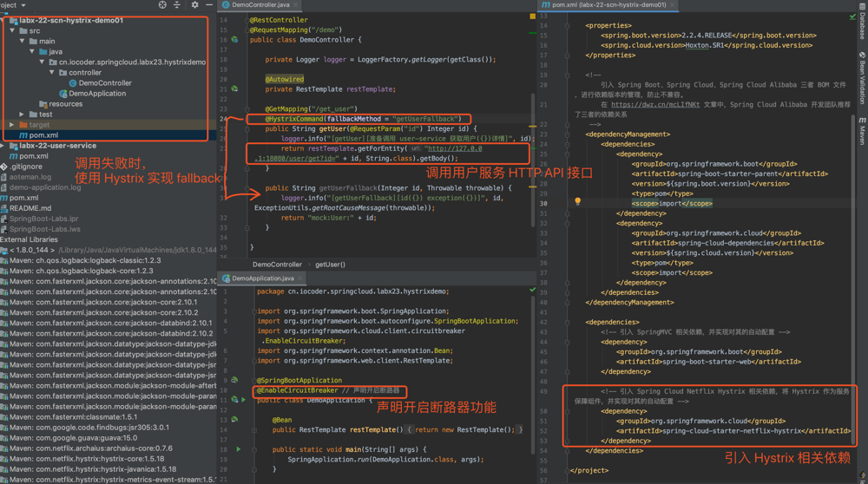Click bean gutter icon at DemoApplication line 13
This screenshot has width=868, height=484.
234,419
